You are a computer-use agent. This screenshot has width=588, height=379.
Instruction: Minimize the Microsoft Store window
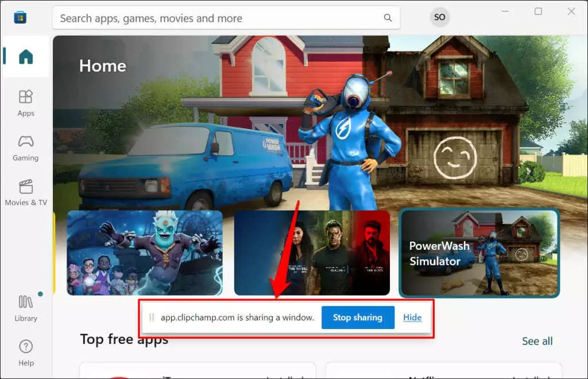coord(505,11)
